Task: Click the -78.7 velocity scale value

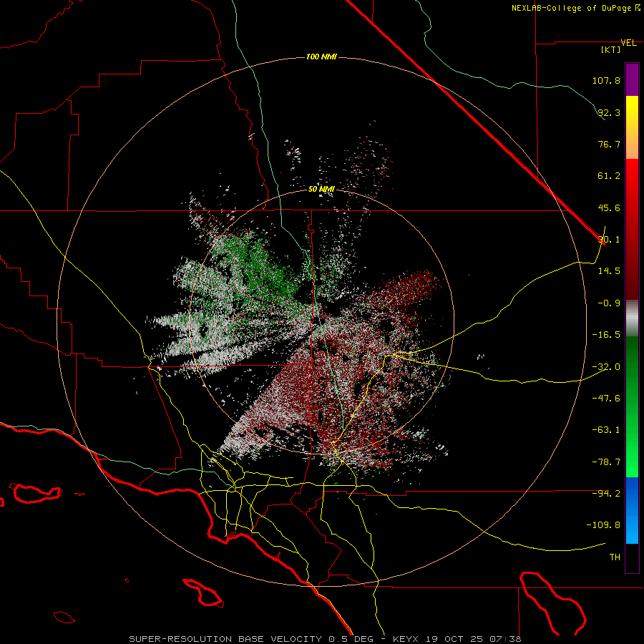Action: point(606,462)
